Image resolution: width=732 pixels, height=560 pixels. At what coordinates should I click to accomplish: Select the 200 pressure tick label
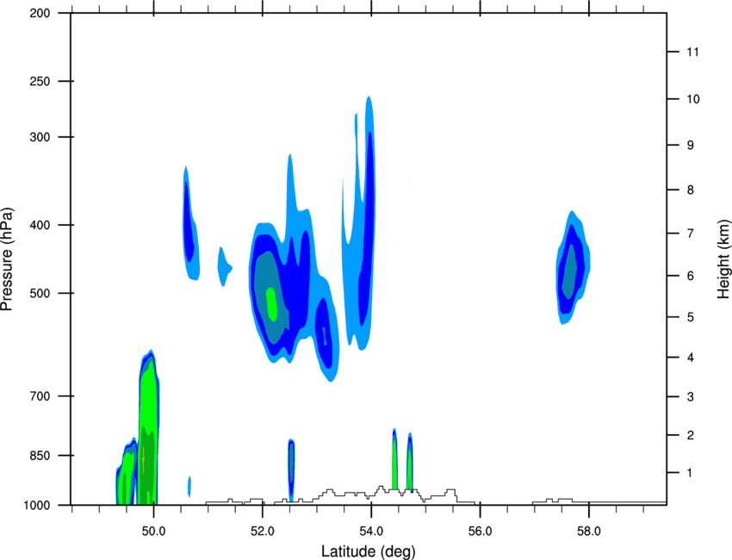click(x=40, y=14)
